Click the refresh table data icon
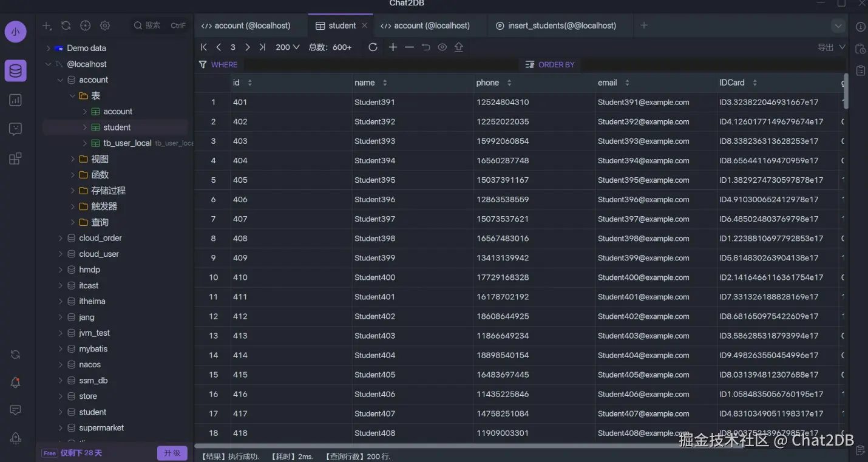 click(x=373, y=47)
